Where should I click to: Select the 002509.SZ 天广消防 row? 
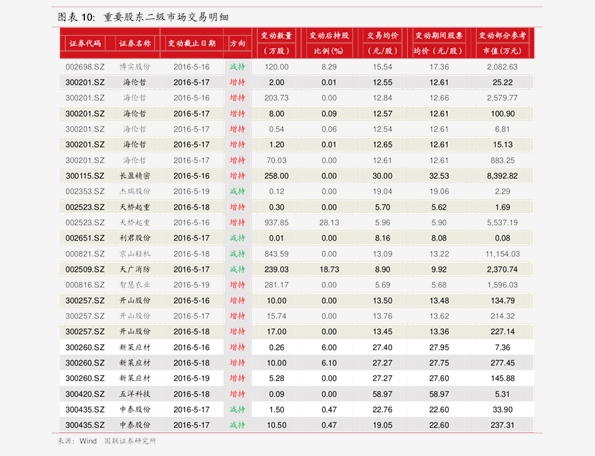click(x=297, y=269)
